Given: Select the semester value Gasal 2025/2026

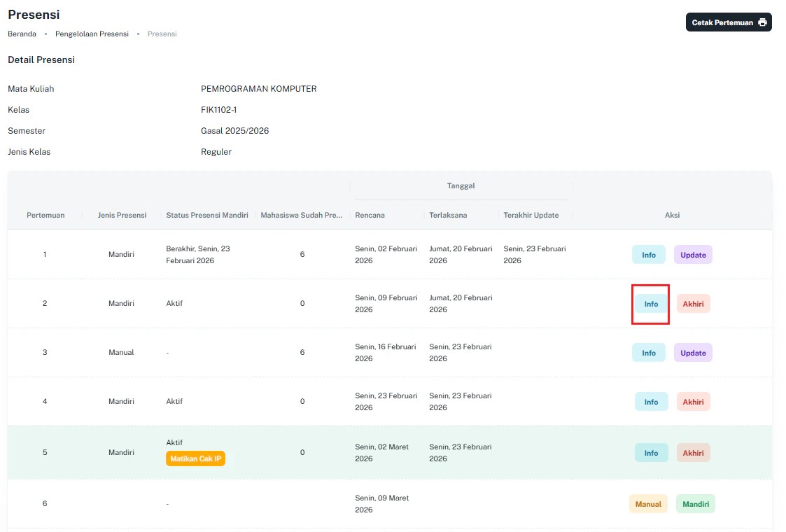Looking at the screenshot, I should 234,131.
